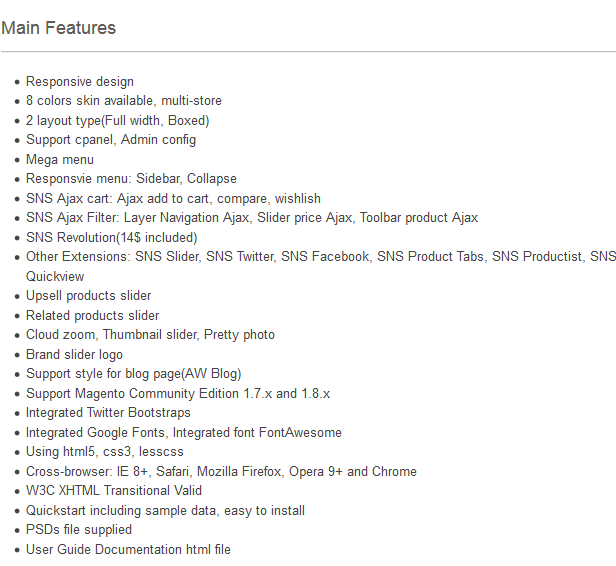Select Support Magento Community Edition line
Screen dimensions: 616x566
pyautogui.click(x=178, y=394)
